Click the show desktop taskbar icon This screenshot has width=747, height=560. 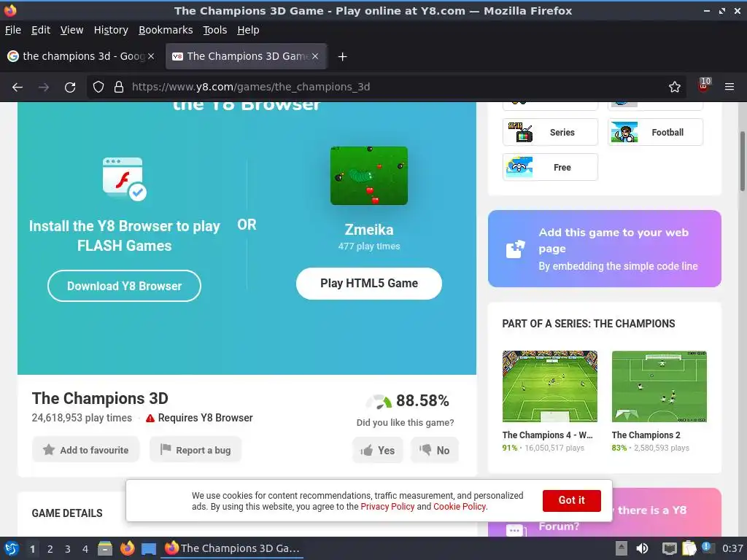(149, 549)
